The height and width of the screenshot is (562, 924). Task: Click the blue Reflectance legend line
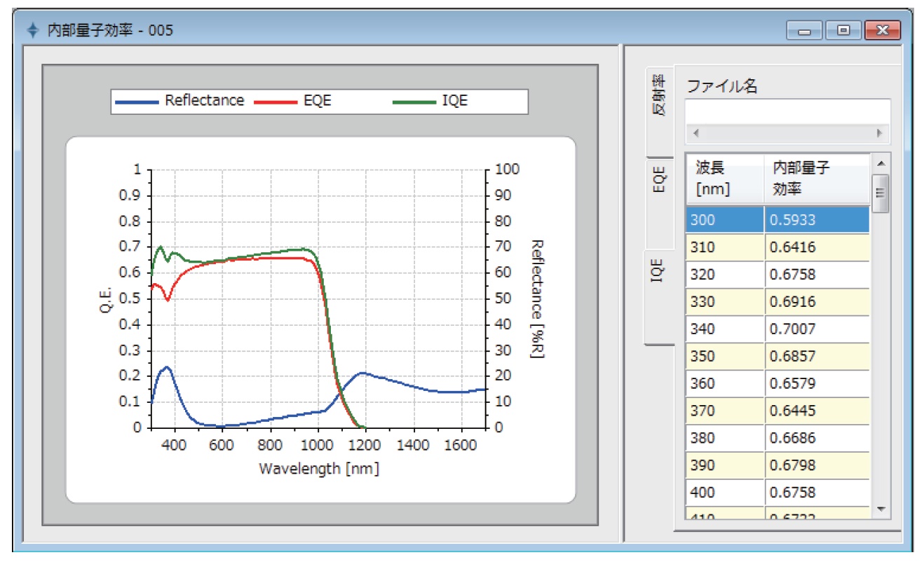pyautogui.click(x=137, y=102)
